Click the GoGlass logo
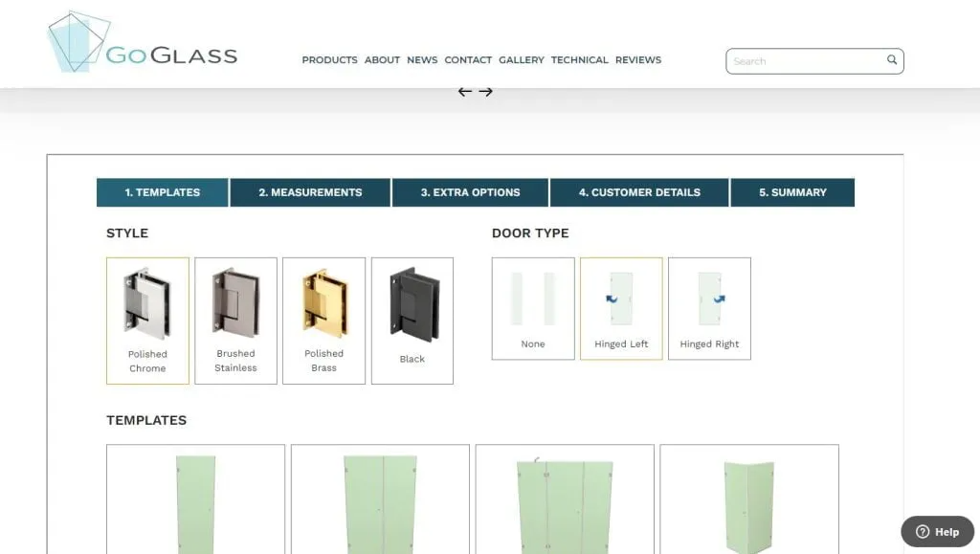This screenshot has width=980, height=554. [x=143, y=42]
